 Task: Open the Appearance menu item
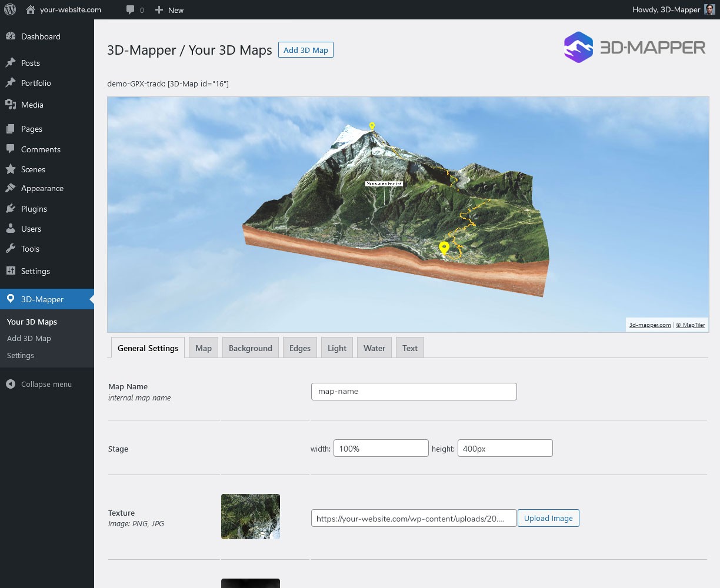[x=42, y=188]
